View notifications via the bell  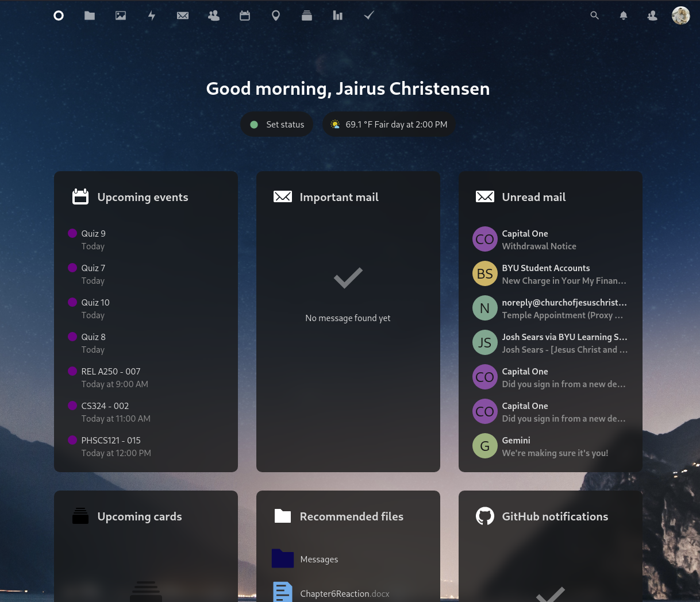tap(624, 16)
